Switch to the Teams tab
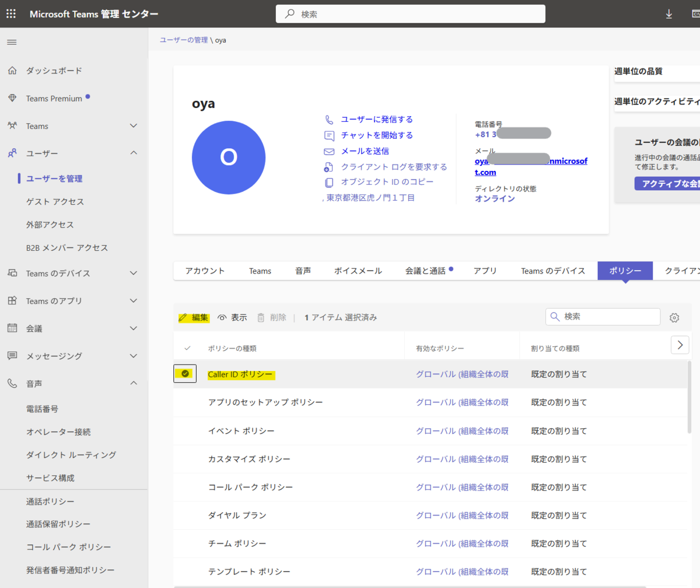This screenshot has width=700, height=588. coord(260,271)
